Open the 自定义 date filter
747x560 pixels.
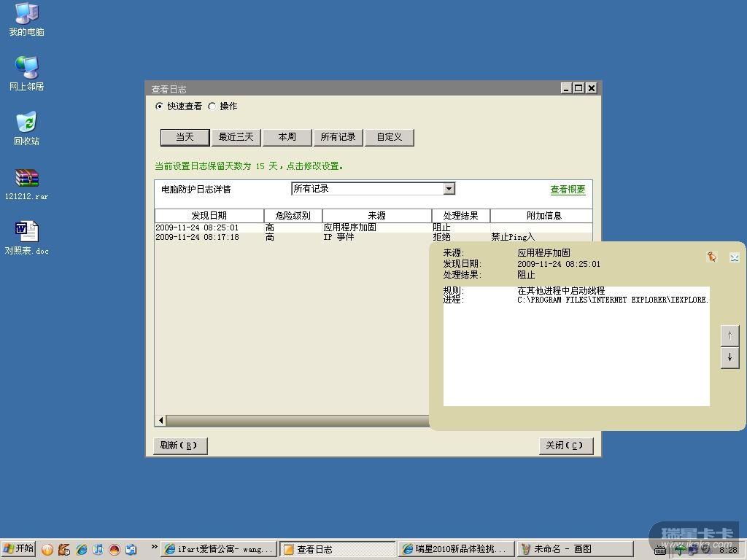[390, 137]
